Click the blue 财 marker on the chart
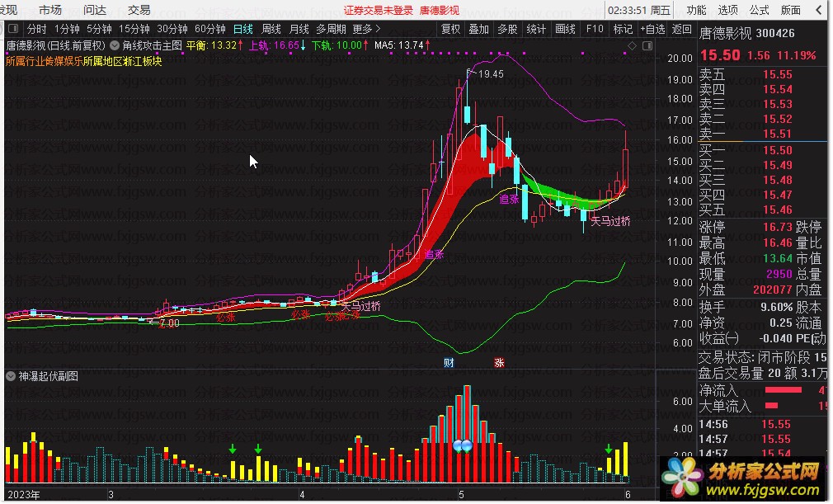Viewport: 833px width, 504px height. [x=449, y=363]
